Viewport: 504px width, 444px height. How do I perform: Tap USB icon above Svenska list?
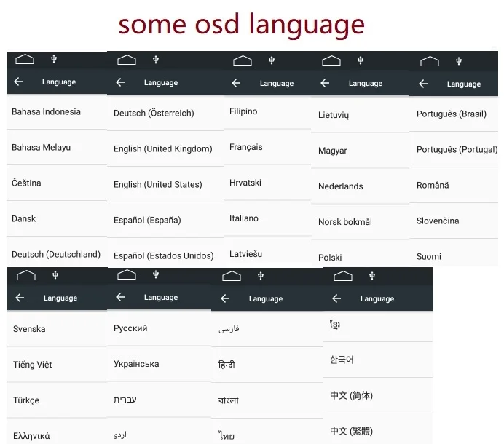pos(55,275)
